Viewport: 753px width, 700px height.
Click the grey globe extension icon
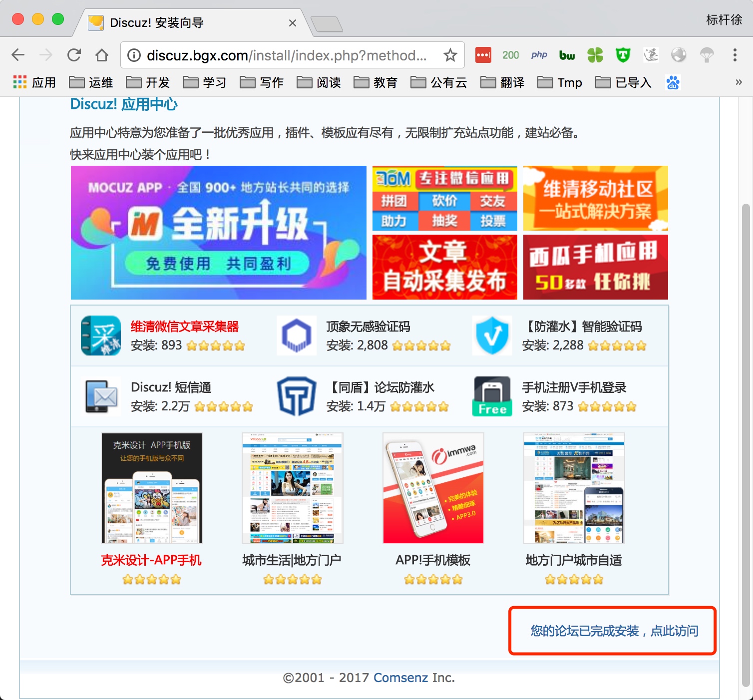679,55
